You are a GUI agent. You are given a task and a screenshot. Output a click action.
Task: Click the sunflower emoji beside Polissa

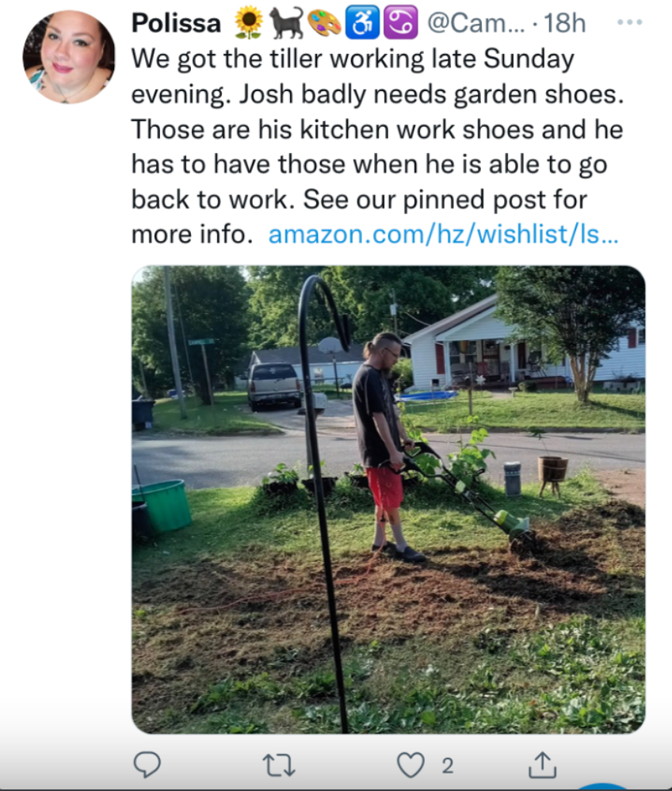pos(249,23)
